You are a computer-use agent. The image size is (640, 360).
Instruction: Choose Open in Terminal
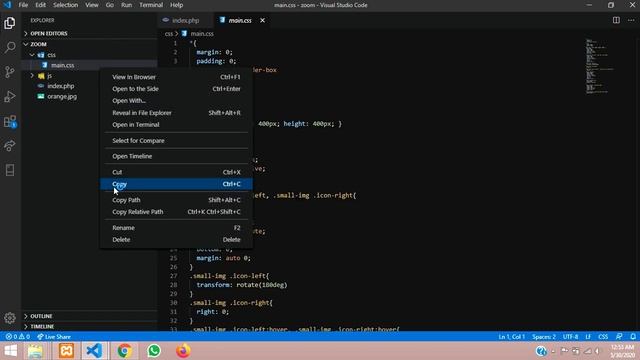[x=176, y=124]
